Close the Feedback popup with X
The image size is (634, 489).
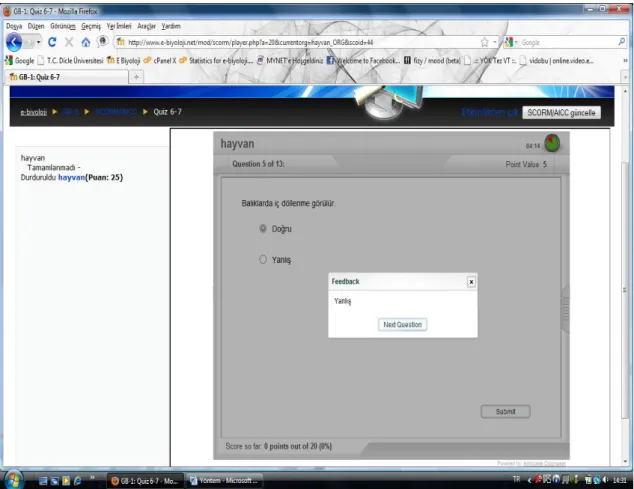[471, 282]
